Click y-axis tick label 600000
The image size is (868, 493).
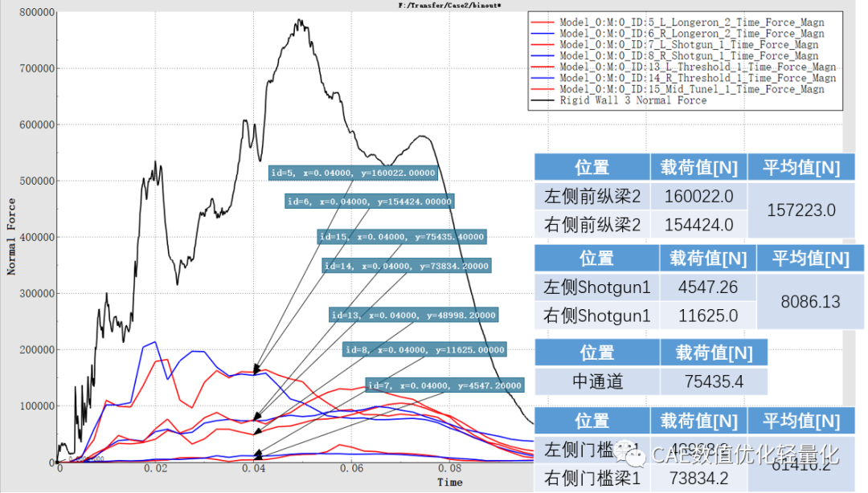pos(37,125)
